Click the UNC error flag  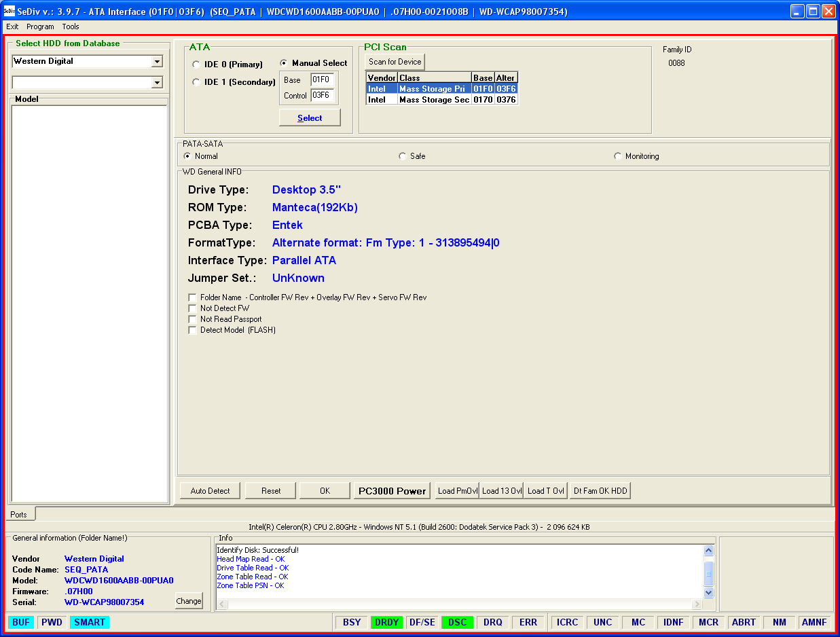(603, 622)
